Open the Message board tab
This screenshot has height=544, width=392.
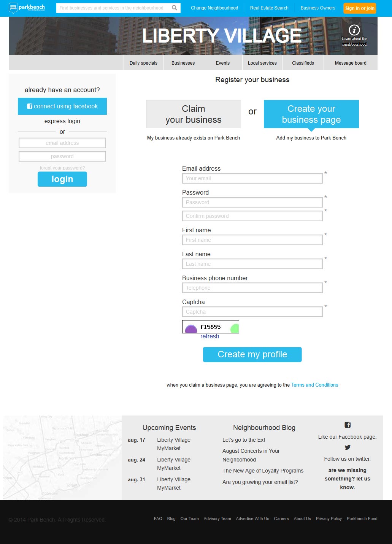point(351,63)
